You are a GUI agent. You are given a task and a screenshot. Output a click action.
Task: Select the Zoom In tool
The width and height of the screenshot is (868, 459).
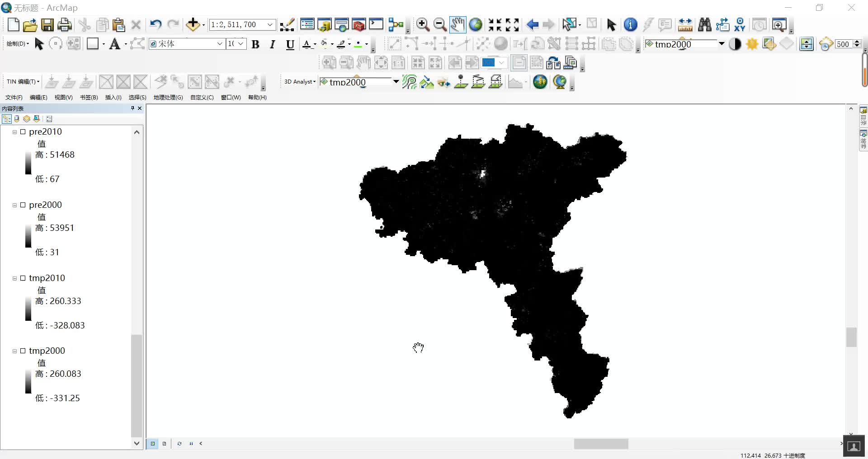tap(422, 25)
